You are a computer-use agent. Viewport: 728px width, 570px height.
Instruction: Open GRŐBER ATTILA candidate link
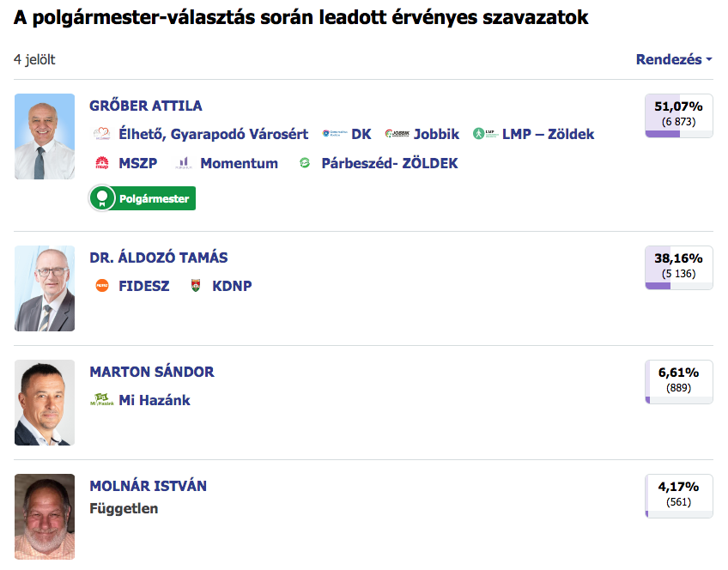pos(146,106)
